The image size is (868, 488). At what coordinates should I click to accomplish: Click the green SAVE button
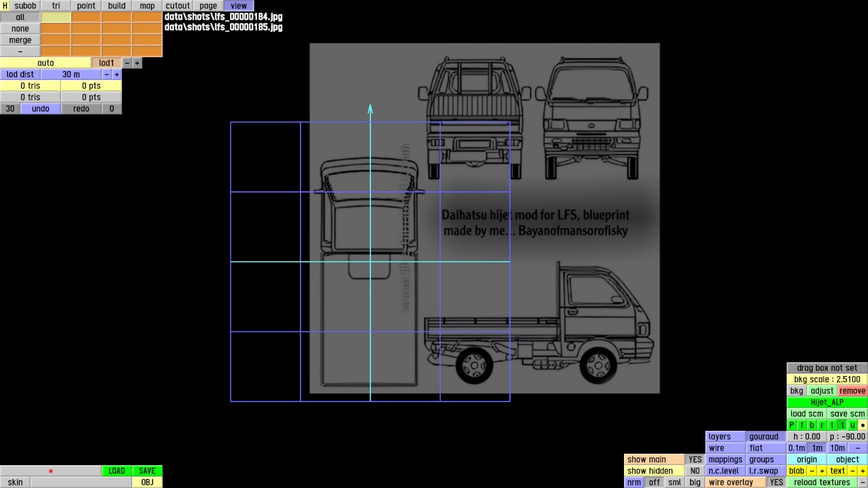click(x=147, y=471)
